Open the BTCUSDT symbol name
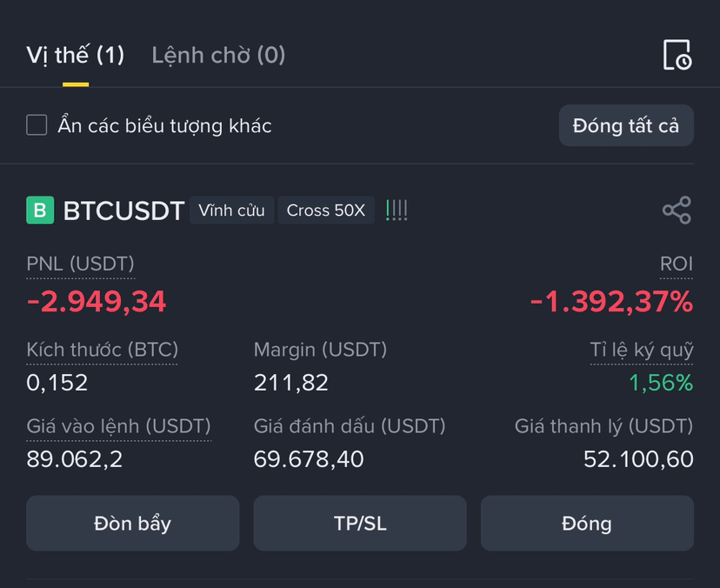This screenshot has width=720, height=588. pos(123,210)
